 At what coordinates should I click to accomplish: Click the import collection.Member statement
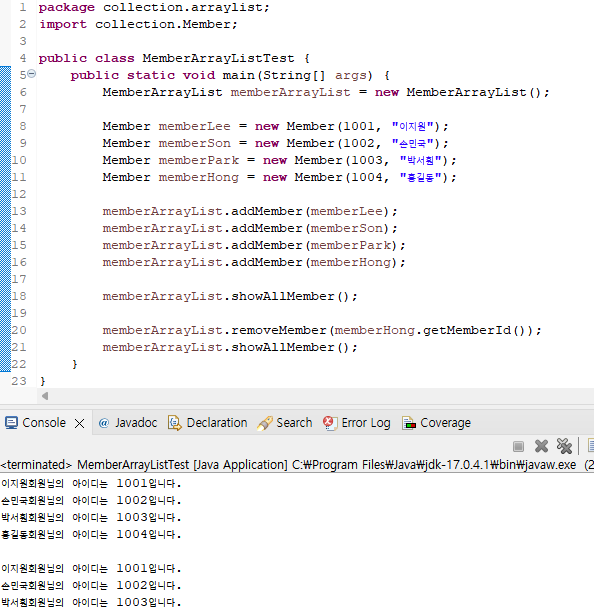pos(138,25)
